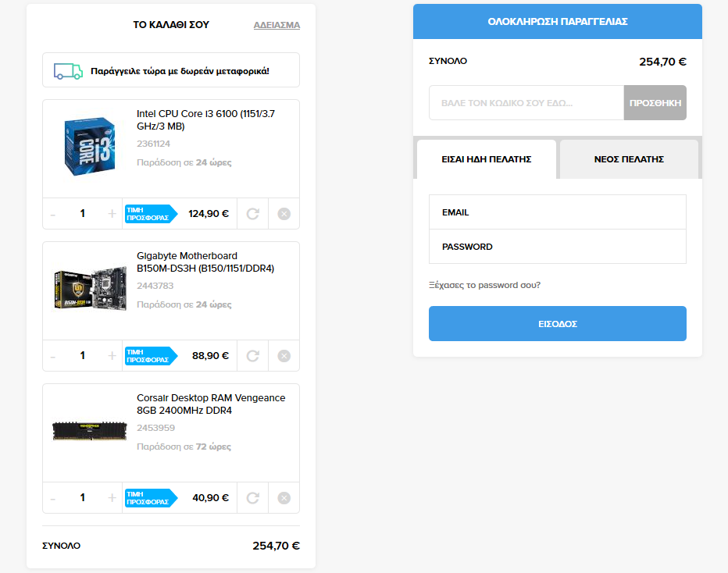The width and height of the screenshot is (728, 573).
Task: Increase quantity of Intel CPU Core i3
Action: 112,214
